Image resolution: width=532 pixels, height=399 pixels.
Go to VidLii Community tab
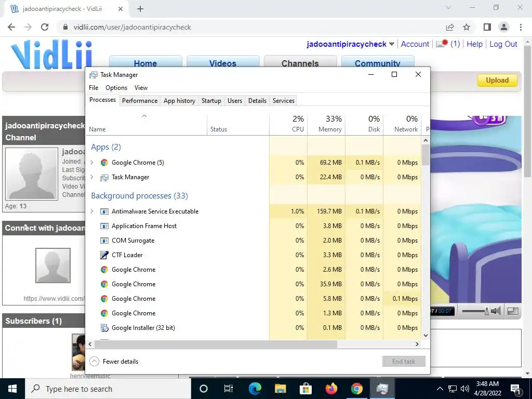click(378, 62)
